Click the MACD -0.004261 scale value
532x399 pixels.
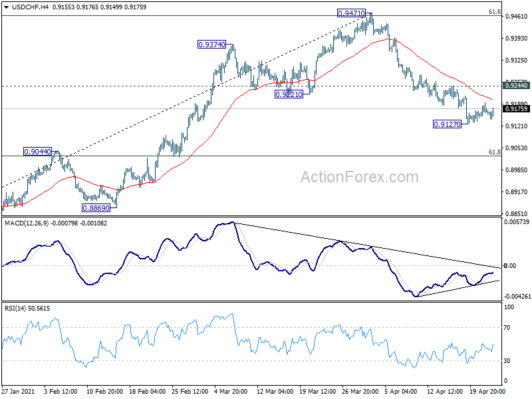coord(517,297)
